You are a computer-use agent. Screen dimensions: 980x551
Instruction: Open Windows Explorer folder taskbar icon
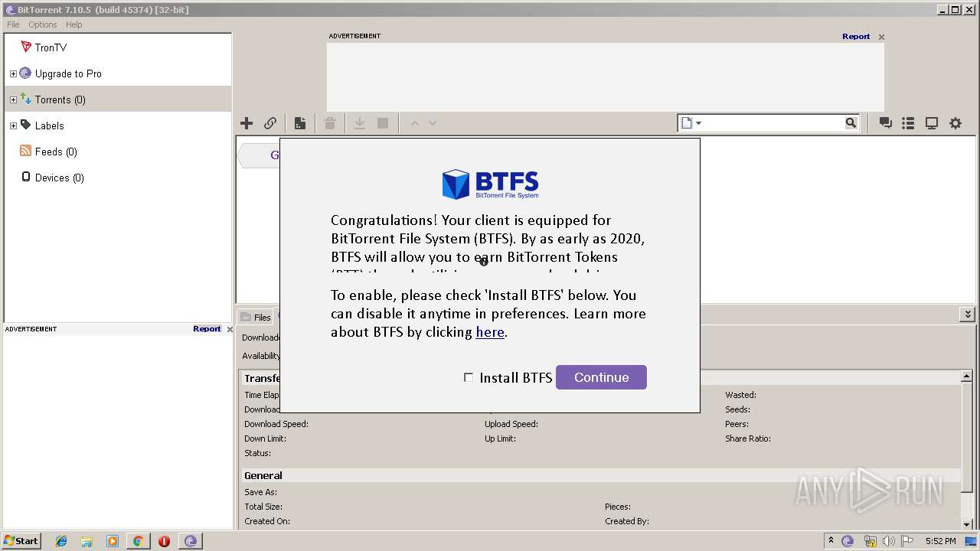pyautogui.click(x=87, y=541)
